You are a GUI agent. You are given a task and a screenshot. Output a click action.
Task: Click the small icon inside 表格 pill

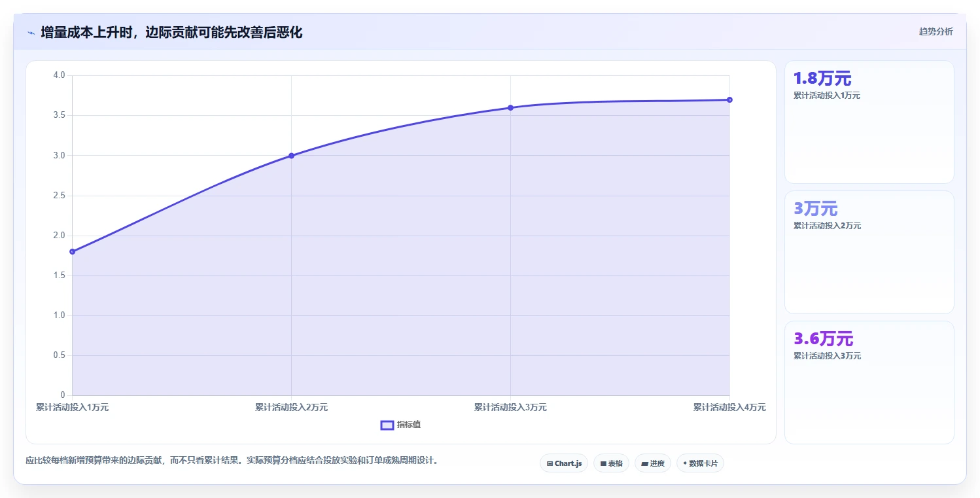pyautogui.click(x=603, y=463)
